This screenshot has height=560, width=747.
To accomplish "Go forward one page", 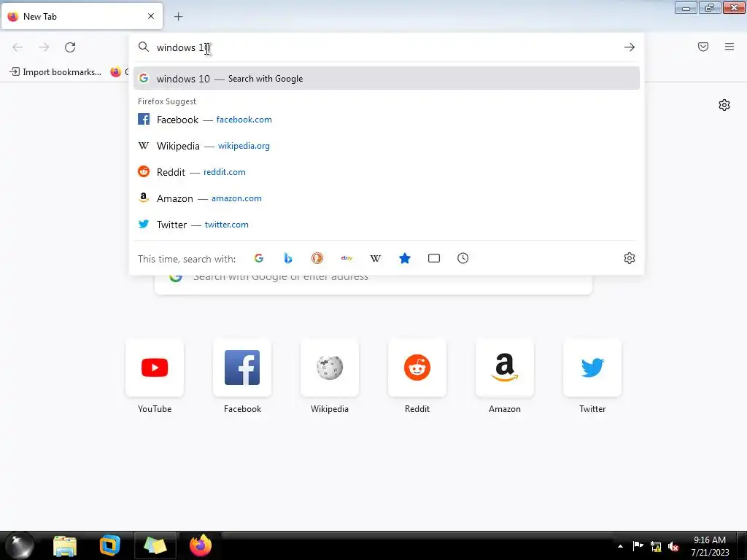I will [44, 47].
